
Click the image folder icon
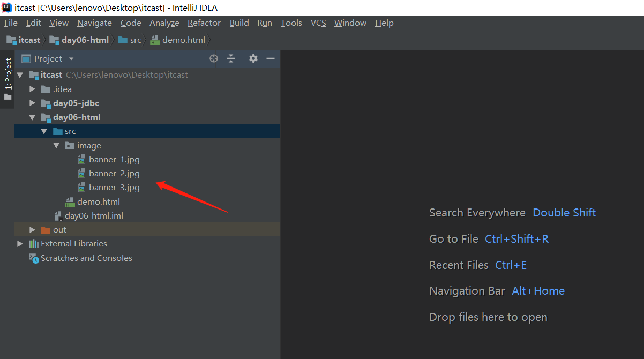click(69, 145)
